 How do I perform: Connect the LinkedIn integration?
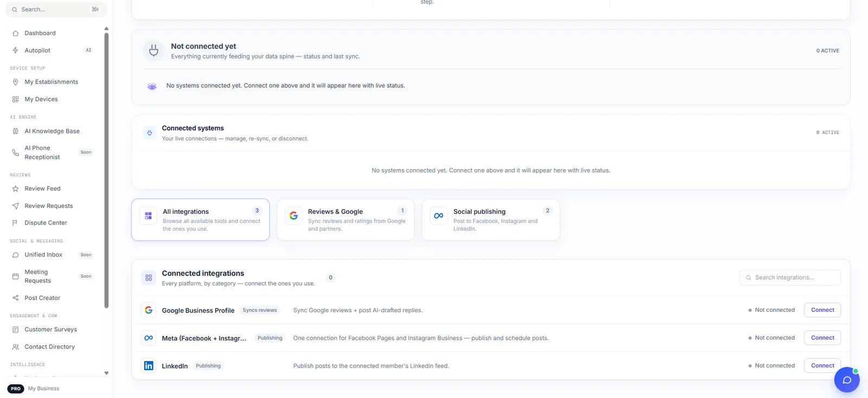(x=822, y=366)
